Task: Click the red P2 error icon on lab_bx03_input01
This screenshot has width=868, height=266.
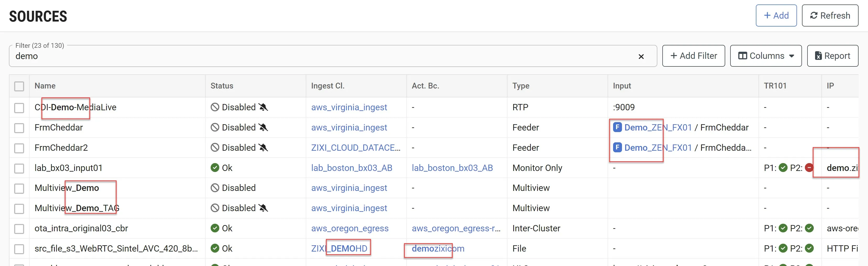Action: tap(809, 168)
